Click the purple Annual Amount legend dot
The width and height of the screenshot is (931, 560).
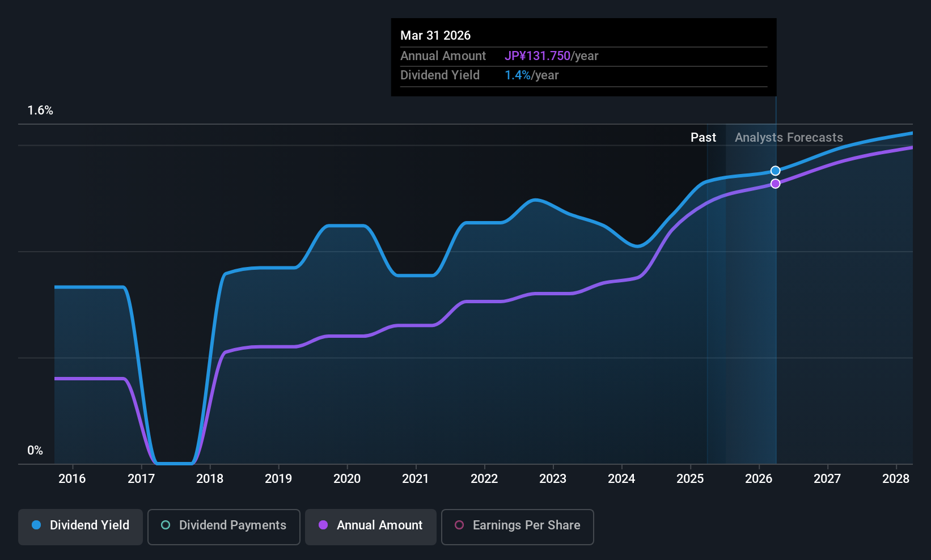point(323,525)
